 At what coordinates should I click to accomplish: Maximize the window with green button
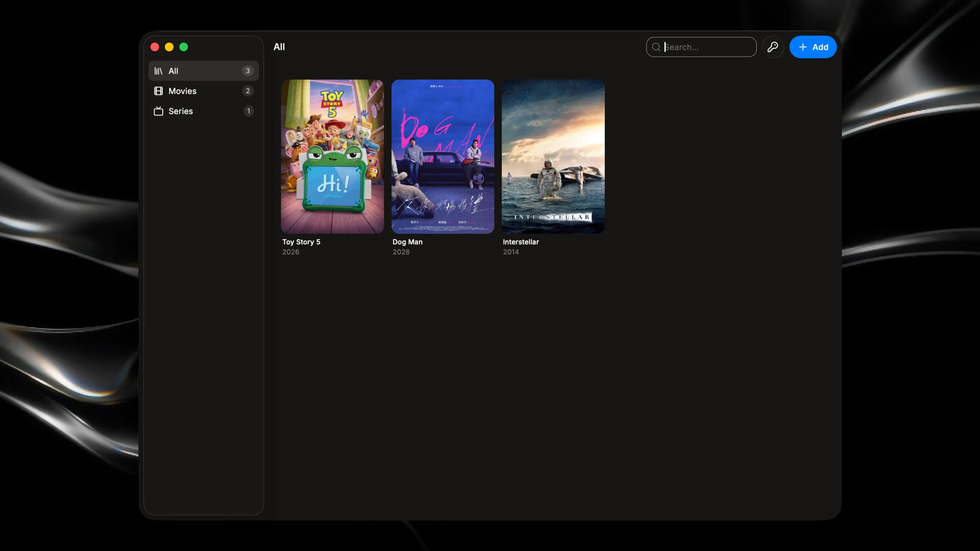(184, 47)
